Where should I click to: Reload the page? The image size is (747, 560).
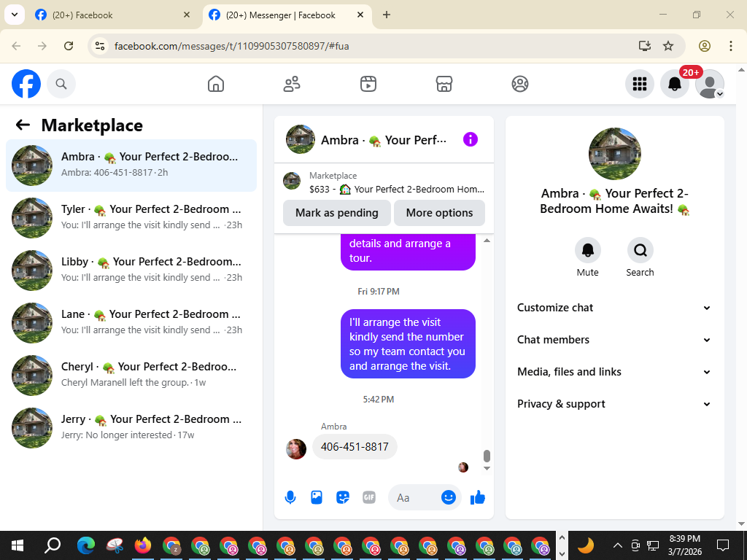(x=69, y=46)
